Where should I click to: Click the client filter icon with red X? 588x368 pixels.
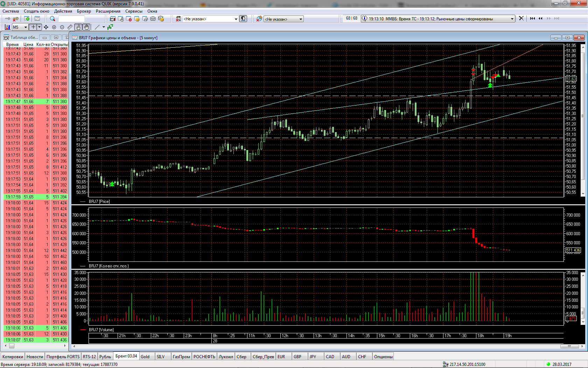(178, 19)
